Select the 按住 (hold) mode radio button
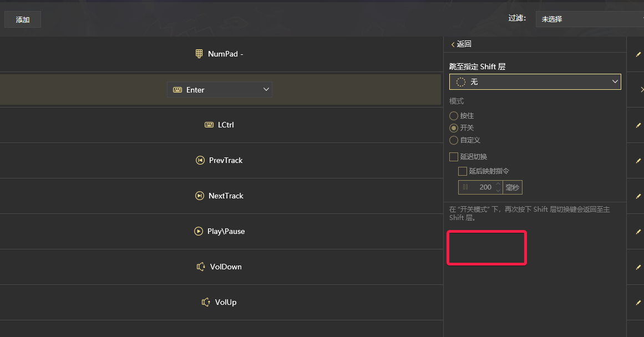This screenshot has width=644, height=337. click(454, 116)
